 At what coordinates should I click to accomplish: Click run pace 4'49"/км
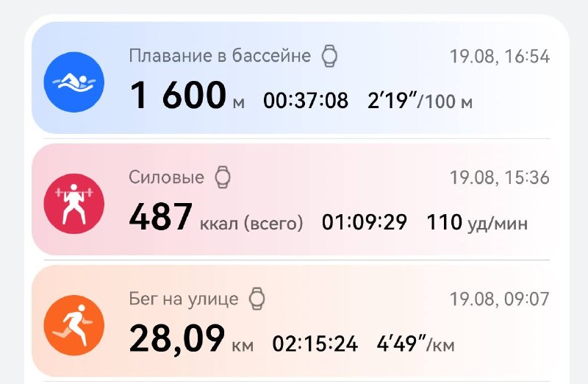pos(415,344)
